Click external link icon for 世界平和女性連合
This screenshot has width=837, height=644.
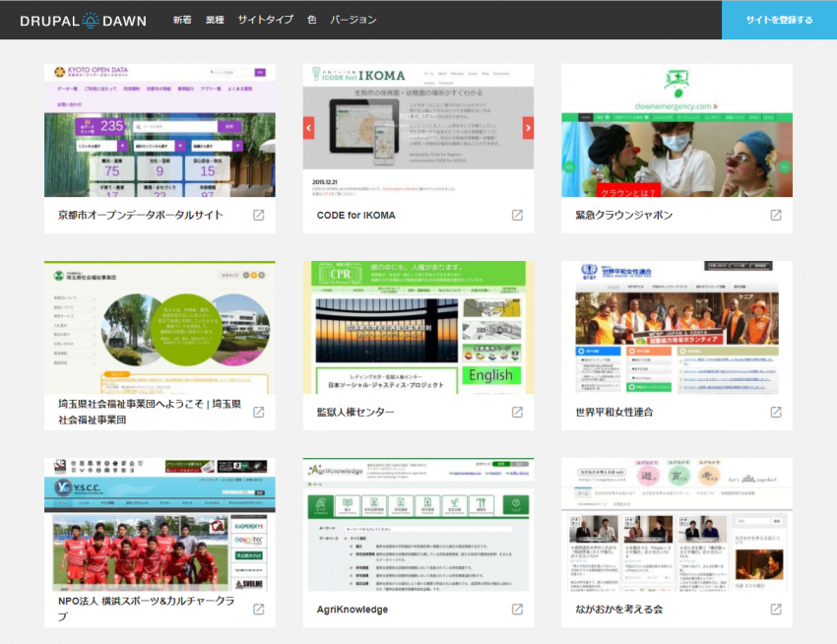(x=776, y=413)
